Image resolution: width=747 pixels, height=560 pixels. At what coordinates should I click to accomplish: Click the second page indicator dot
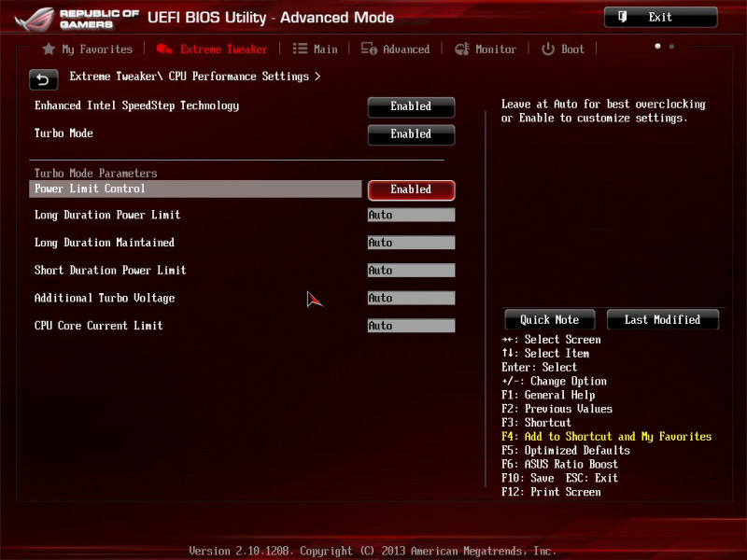[671, 46]
